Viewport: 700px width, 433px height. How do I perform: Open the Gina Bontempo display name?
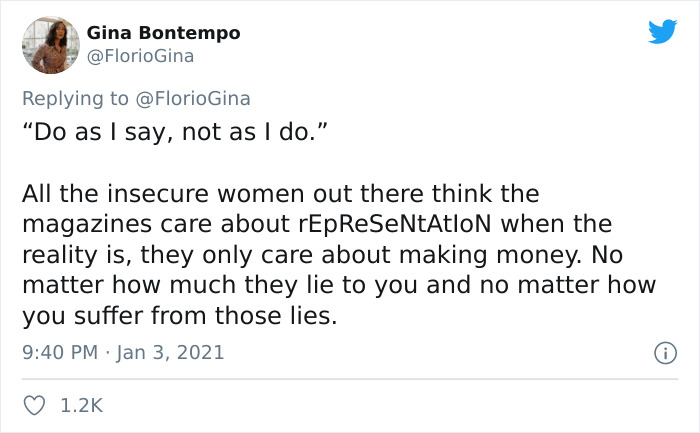click(x=164, y=33)
